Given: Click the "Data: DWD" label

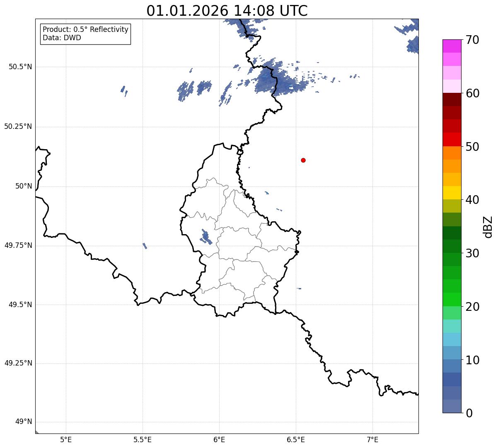Looking at the screenshot, I should point(62,38).
